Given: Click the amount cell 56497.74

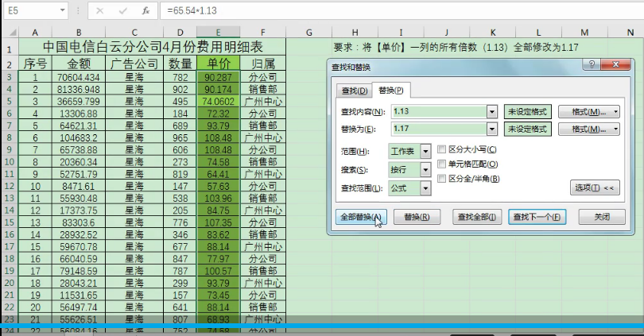Looking at the screenshot, I should [x=79, y=307].
